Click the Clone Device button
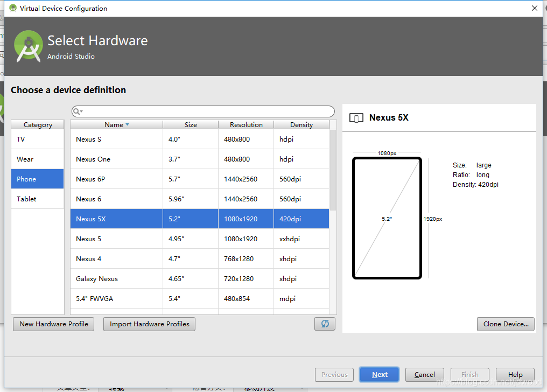The image size is (547, 392). [x=506, y=324]
